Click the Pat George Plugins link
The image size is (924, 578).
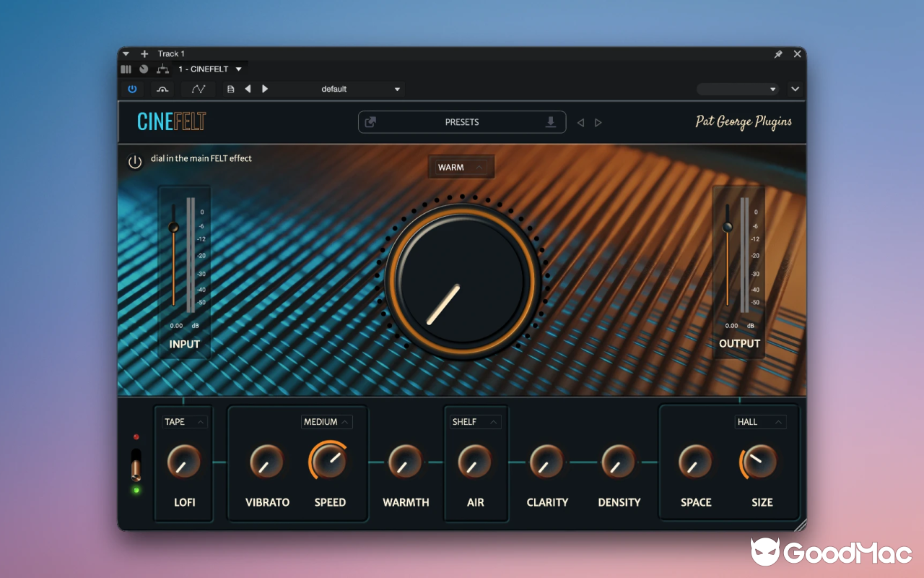pyautogui.click(x=744, y=121)
